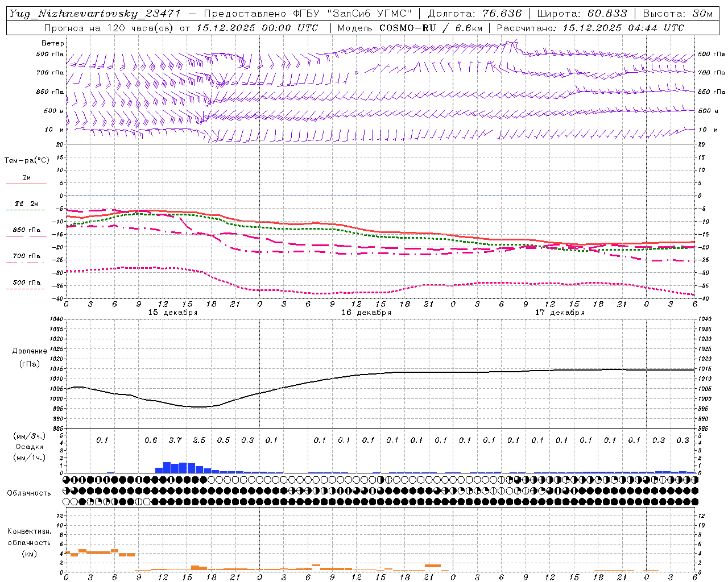Click the 17 декабря date label
This screenshot has height=582, width=728.
click(560, 313)
